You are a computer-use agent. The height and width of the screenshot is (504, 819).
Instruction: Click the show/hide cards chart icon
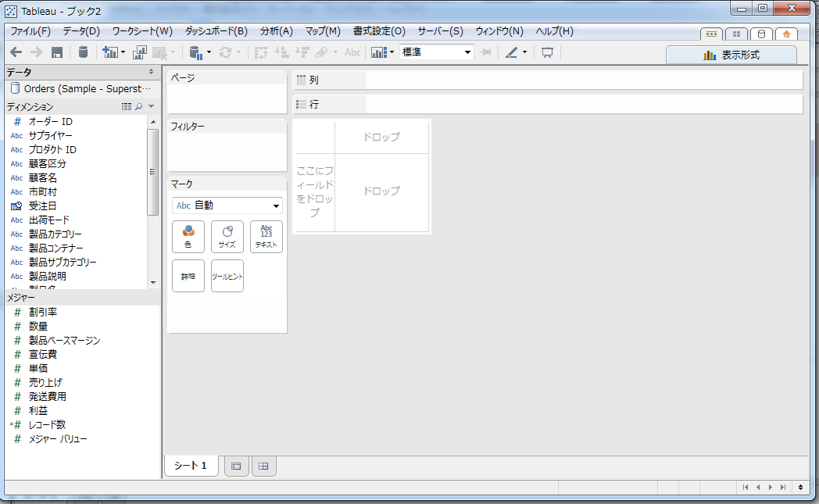click(x=379, y=52)
